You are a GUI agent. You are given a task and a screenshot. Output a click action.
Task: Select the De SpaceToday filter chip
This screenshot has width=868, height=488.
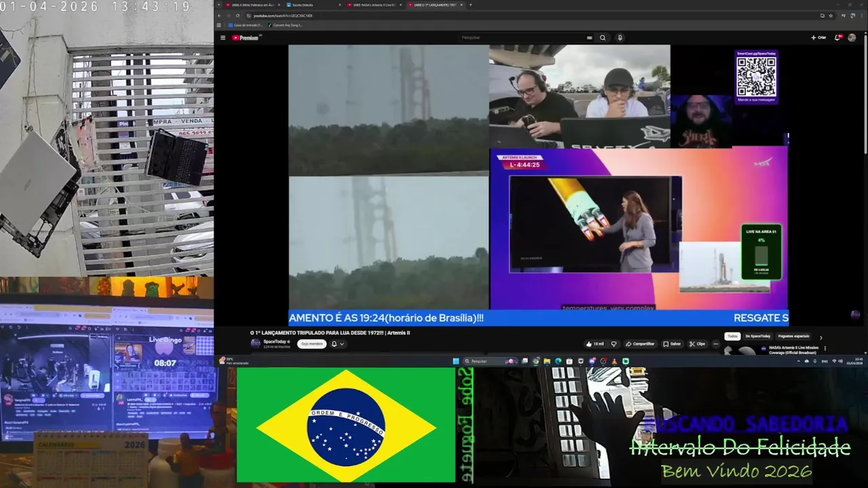(x=757, y=336)
